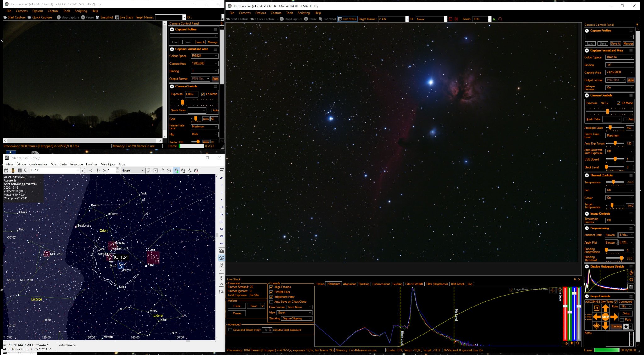Click the auto-stretch lightning icon in Display Histogram Stretch
Viewport: 644px width, 355px height.
[x=631, y=273]
